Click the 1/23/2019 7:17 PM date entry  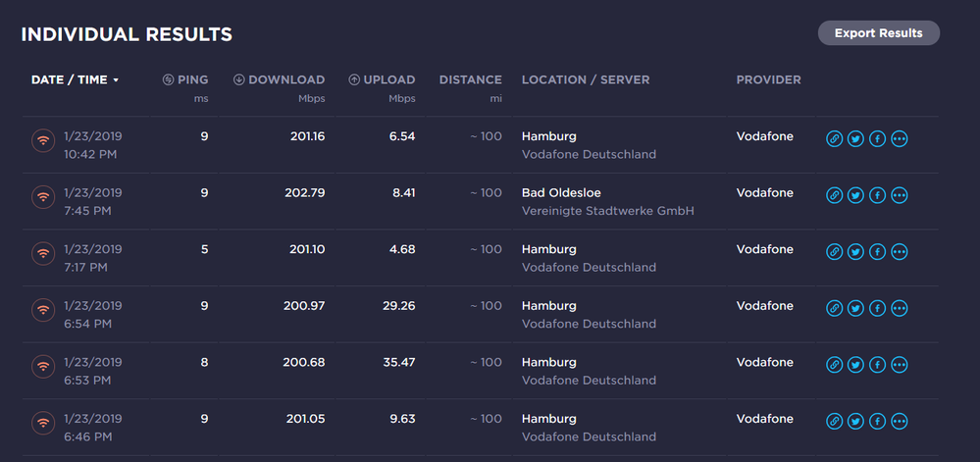(93, 258)
